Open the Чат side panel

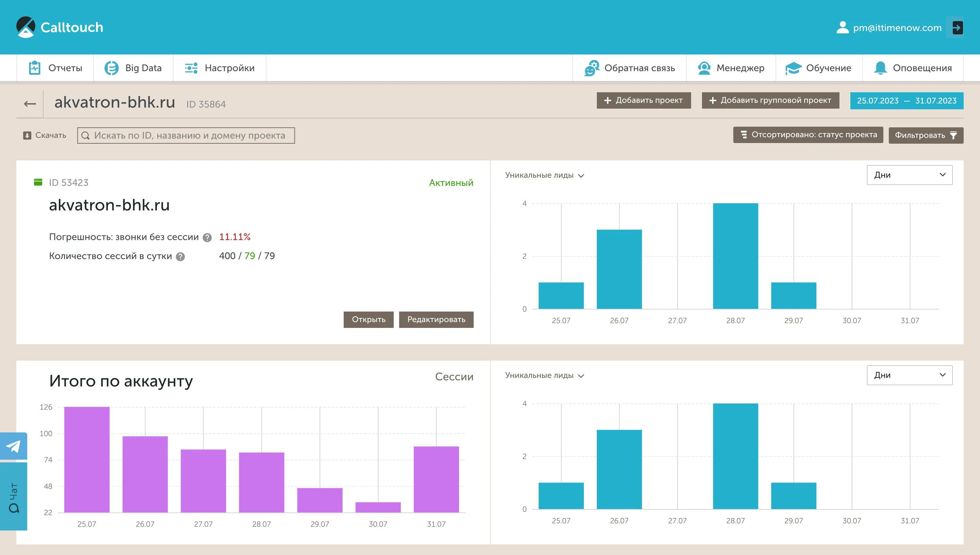[14, 497]
